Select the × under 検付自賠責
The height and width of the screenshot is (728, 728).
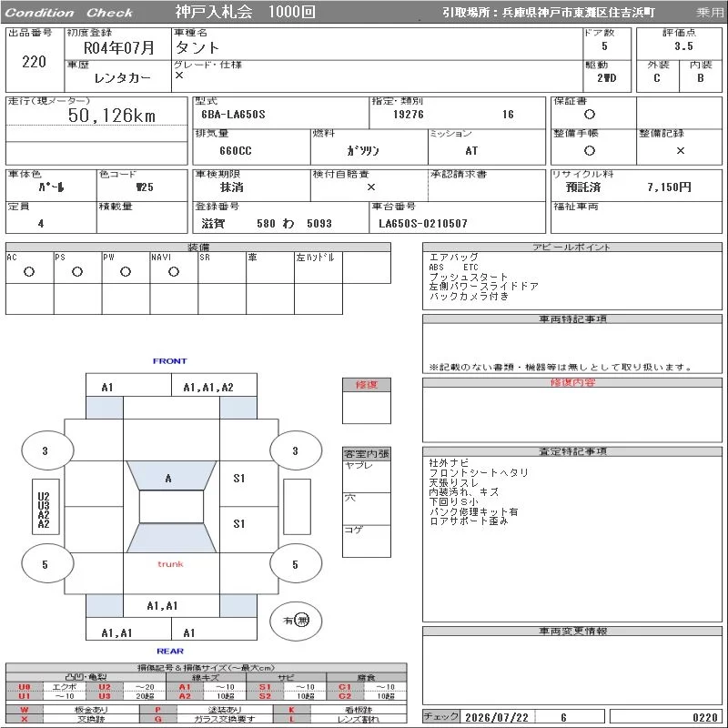(x=371, y=187)
